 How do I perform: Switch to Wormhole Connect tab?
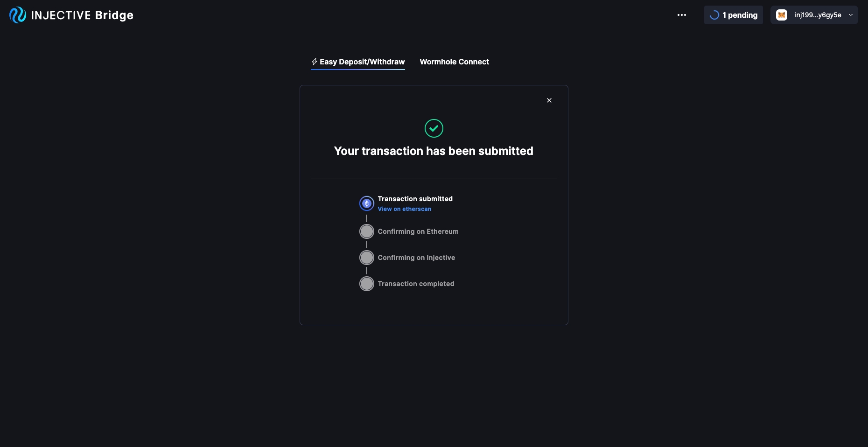pos(455,62)
